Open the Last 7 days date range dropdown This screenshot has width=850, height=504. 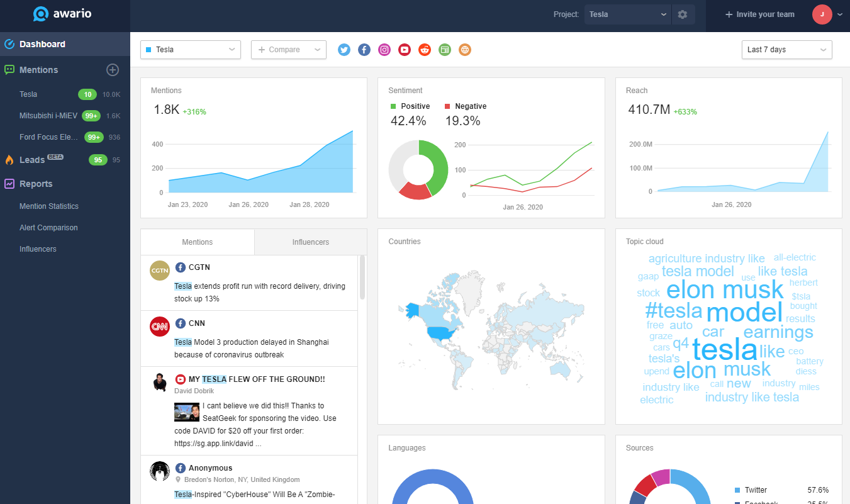click(x=786, y=50)
